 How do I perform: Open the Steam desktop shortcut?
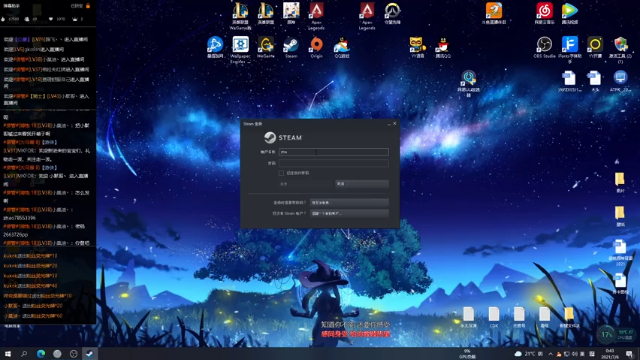tap(291, 47)
